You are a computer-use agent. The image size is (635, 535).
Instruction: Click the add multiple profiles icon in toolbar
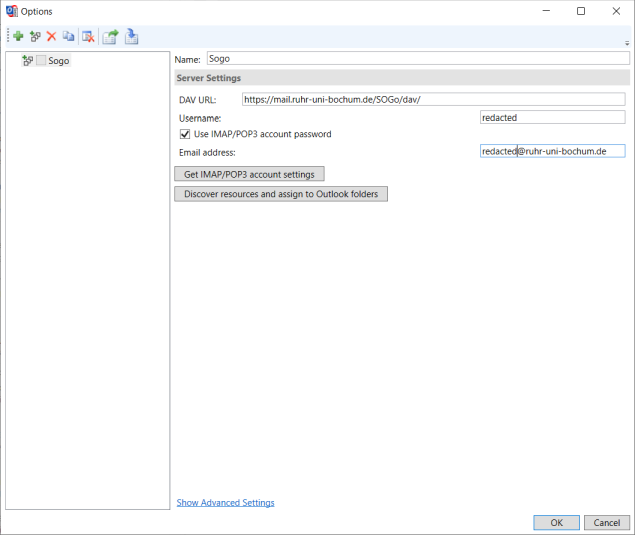35,36
